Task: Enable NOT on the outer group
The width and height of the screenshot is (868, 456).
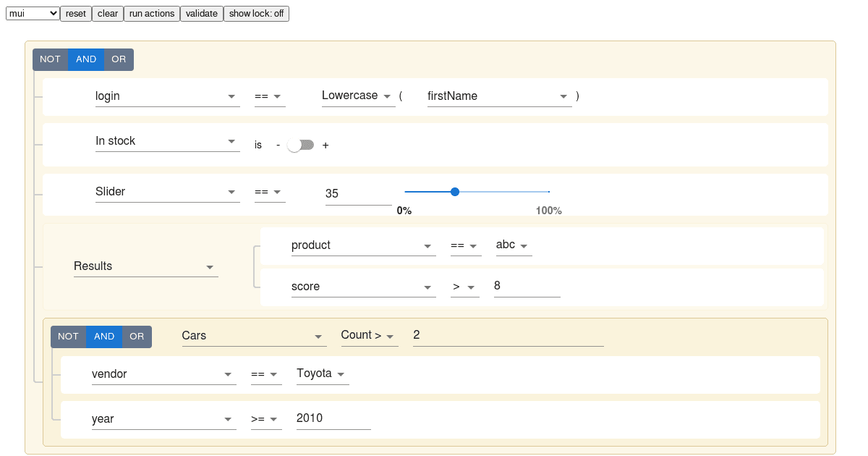Action: (x=49, y=59)
